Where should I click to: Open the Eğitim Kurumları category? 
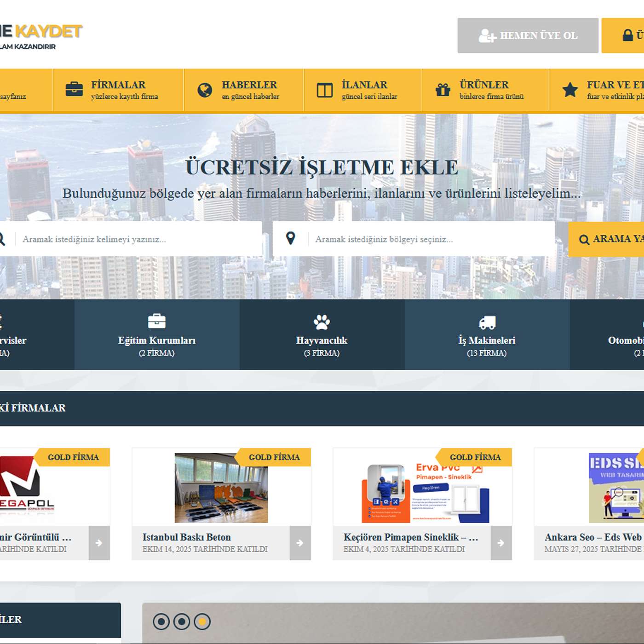pos(157,334)
